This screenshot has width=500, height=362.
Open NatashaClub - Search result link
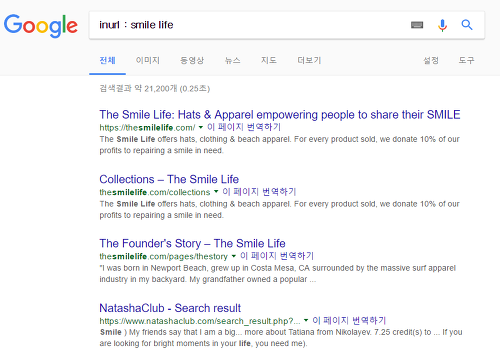pos(170,308)
